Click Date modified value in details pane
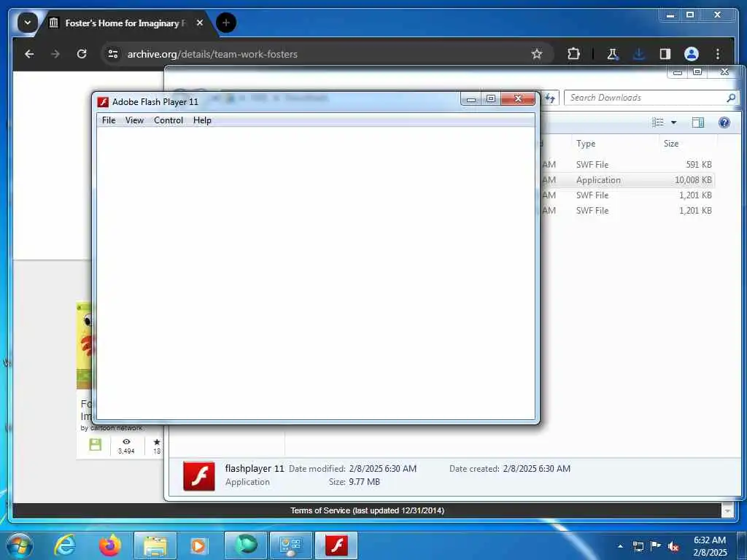Viewport: 747px width, 560px height. coord(382,469)
